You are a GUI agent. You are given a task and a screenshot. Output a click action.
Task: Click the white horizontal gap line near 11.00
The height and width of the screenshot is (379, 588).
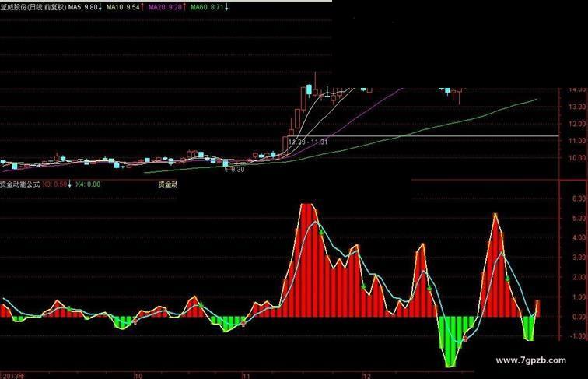click(423, 136)
